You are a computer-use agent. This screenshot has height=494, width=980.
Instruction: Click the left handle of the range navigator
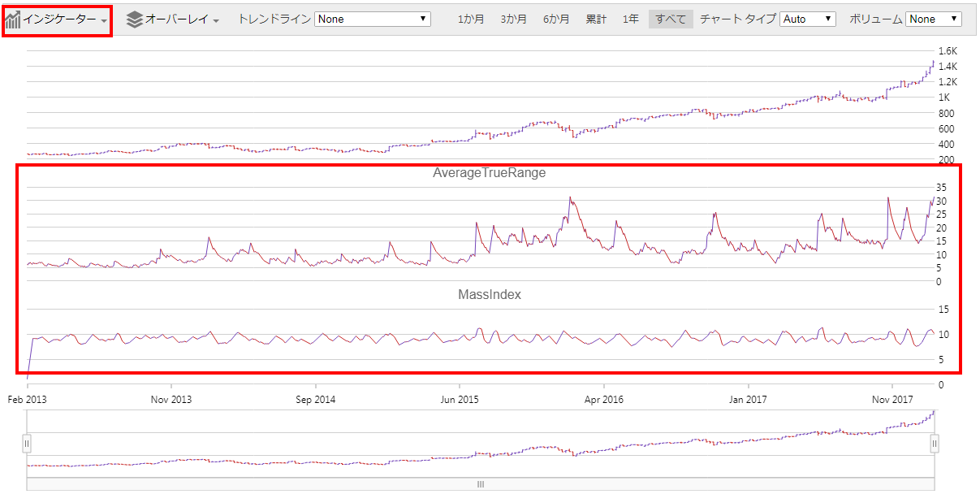pos(28,444)
